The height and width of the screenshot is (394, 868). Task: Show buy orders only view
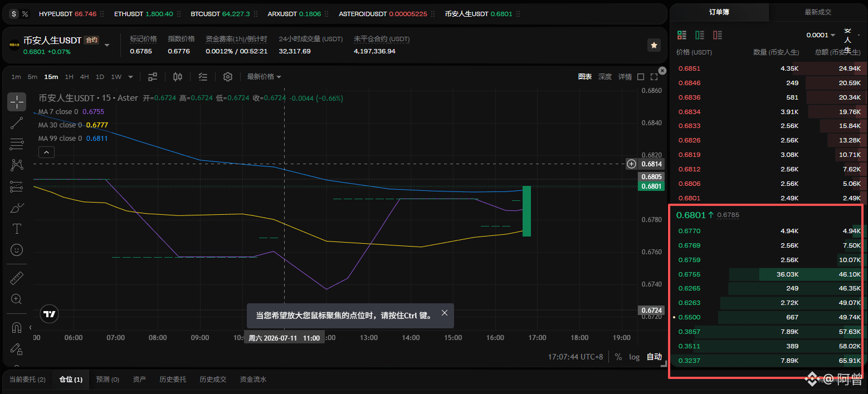700,35
